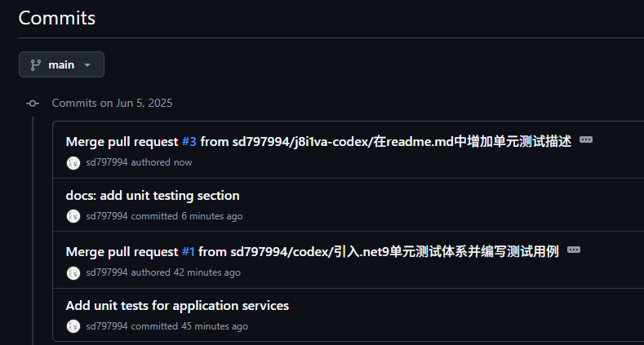The width and height of the screenshot is (644, 345).
Task: Open sd797994's profile from the docs commit
Action: (x=107, y=216)
